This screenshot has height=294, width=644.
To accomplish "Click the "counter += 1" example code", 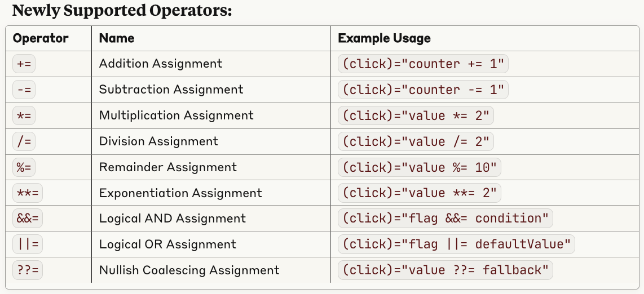I will coord(423,64).
